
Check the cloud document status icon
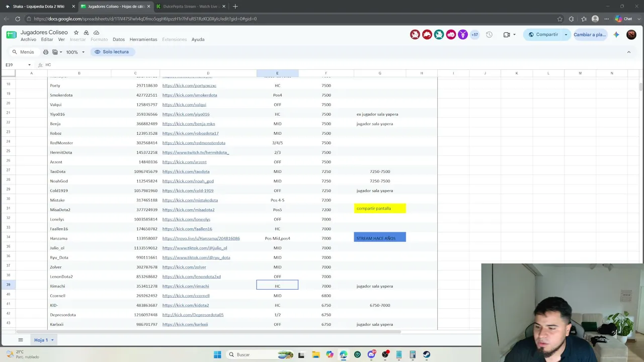click(x=96, y=33)
